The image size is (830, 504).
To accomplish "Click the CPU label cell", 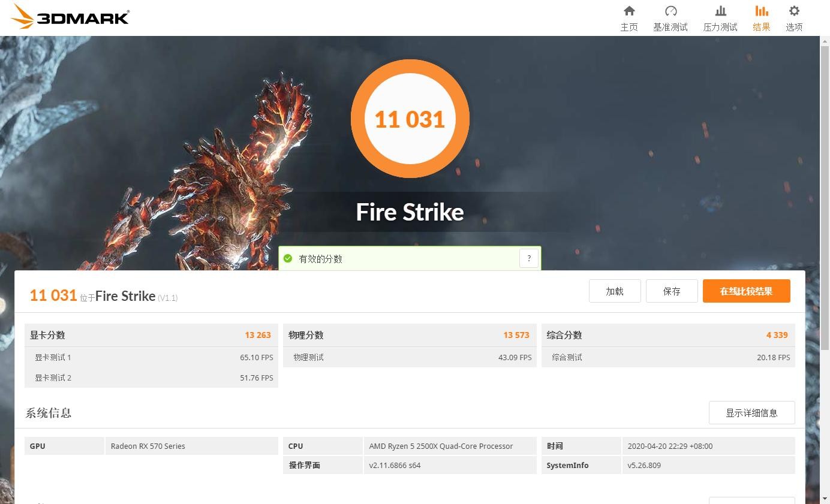I will tap(323, 446).
